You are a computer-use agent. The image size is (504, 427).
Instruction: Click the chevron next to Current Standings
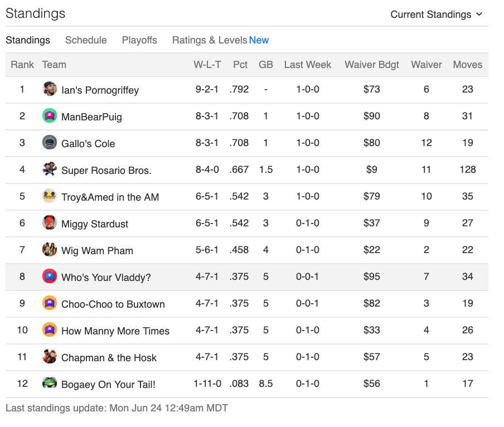[479, 14]
